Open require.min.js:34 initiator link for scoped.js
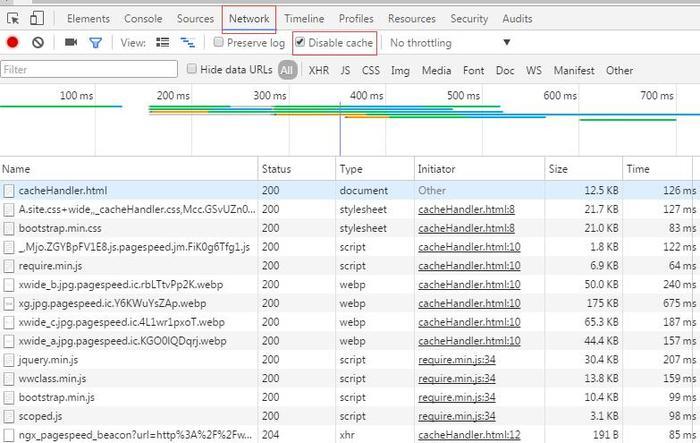This screenshot has height=443, width=700. click(457, 417)
